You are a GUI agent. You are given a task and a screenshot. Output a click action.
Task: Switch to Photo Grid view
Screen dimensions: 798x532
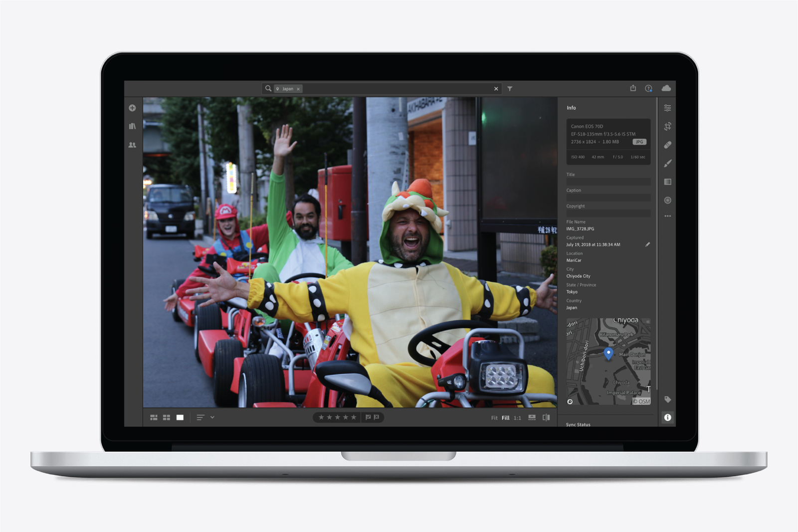(x=154, y=417)
